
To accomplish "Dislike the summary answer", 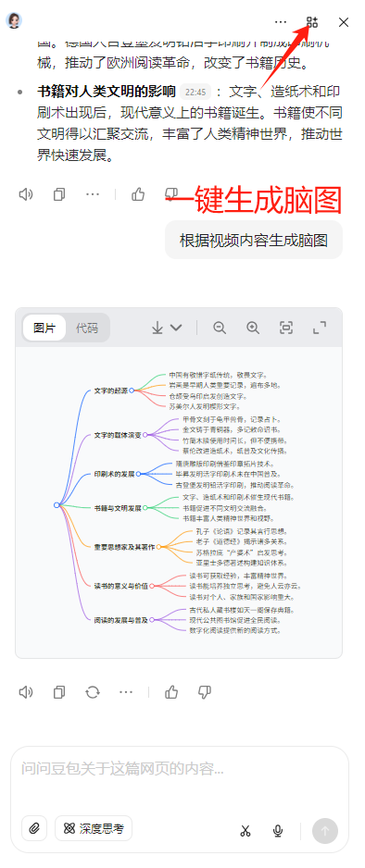I will point(171,193).
